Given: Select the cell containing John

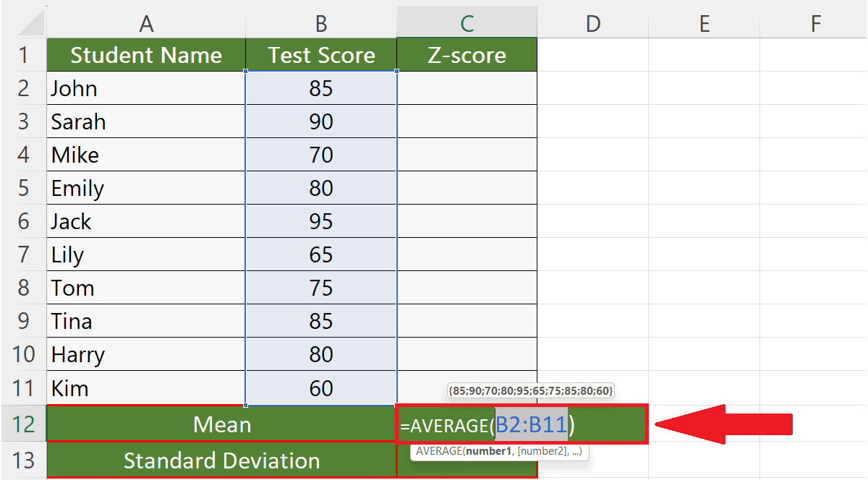Looking at the screenshot, I should coord(146,88).
